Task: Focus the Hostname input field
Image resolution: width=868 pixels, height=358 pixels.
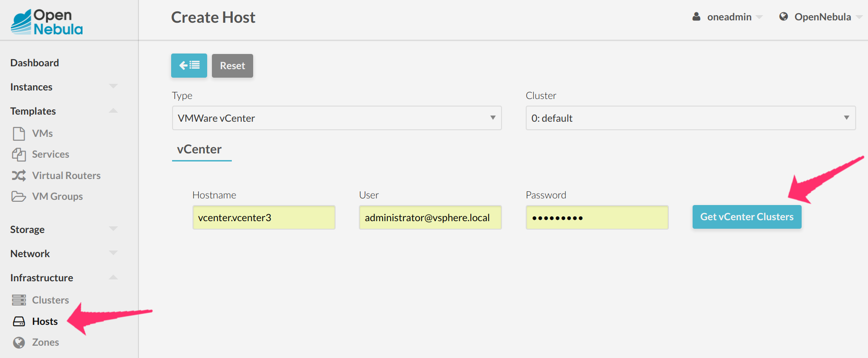Action: click(264, 217)
